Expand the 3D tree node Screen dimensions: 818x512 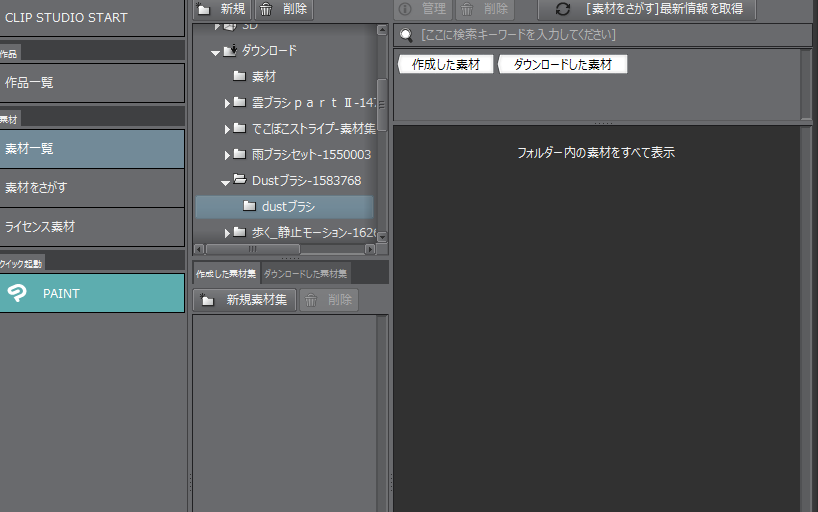tap(218, 26)
